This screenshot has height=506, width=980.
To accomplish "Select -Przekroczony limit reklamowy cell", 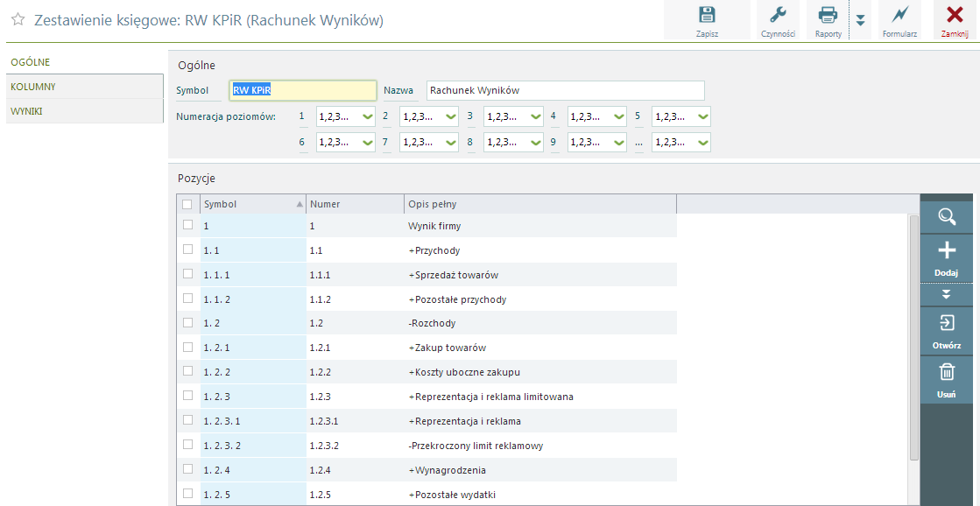I will click(x=540, y=446).
